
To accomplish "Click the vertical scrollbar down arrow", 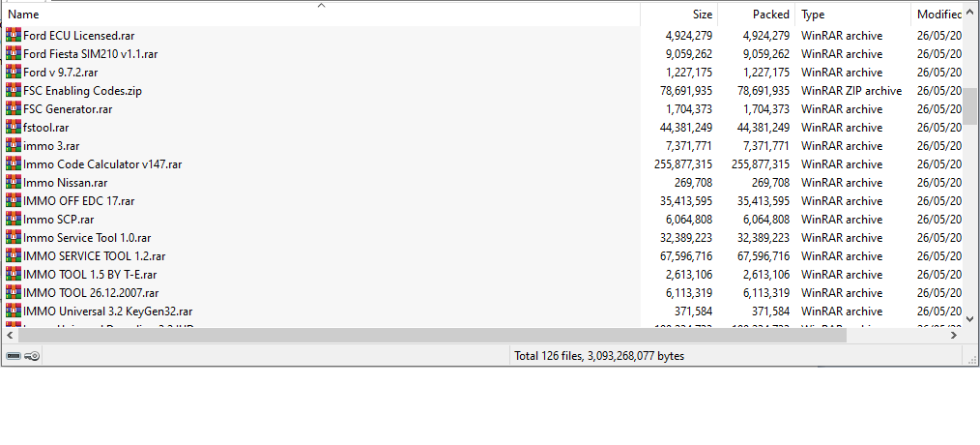I will coord(969,318).
